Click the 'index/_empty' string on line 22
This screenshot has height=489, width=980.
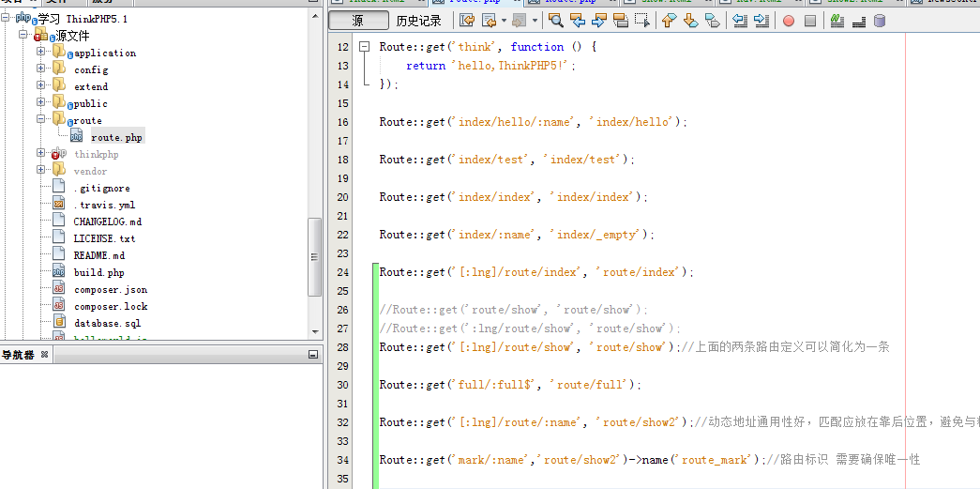pos(598,235)
